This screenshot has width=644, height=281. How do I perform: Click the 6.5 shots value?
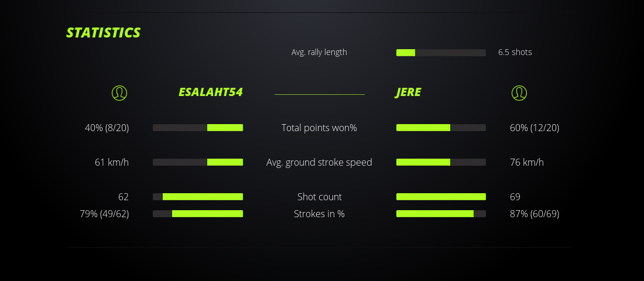(515, 52)
